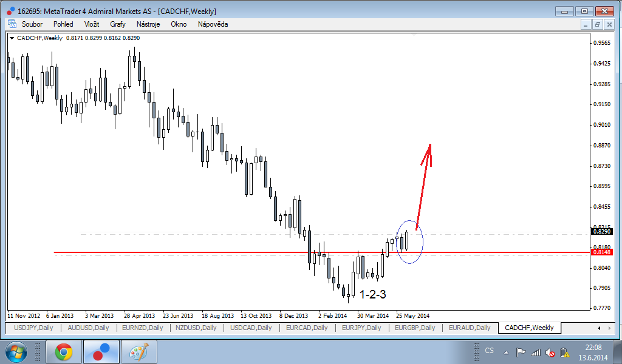Show hidden system tray icons
Image resolution: width=622 pixels, height=364 pixels.
coord(506,352)
